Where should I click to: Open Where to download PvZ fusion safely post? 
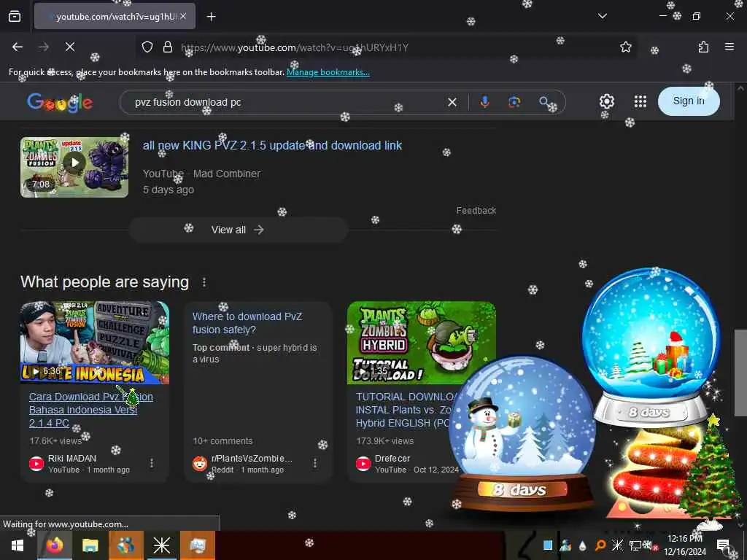[247, 323]
